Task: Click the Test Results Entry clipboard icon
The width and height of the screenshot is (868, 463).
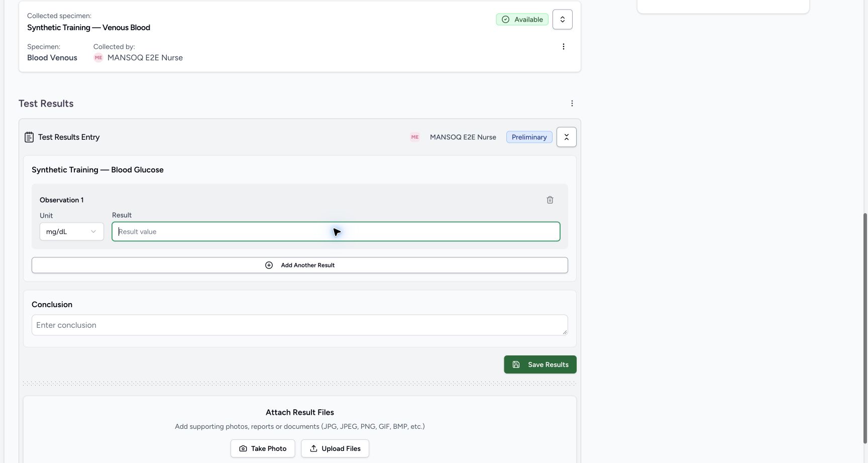Action: pos(29,137)
